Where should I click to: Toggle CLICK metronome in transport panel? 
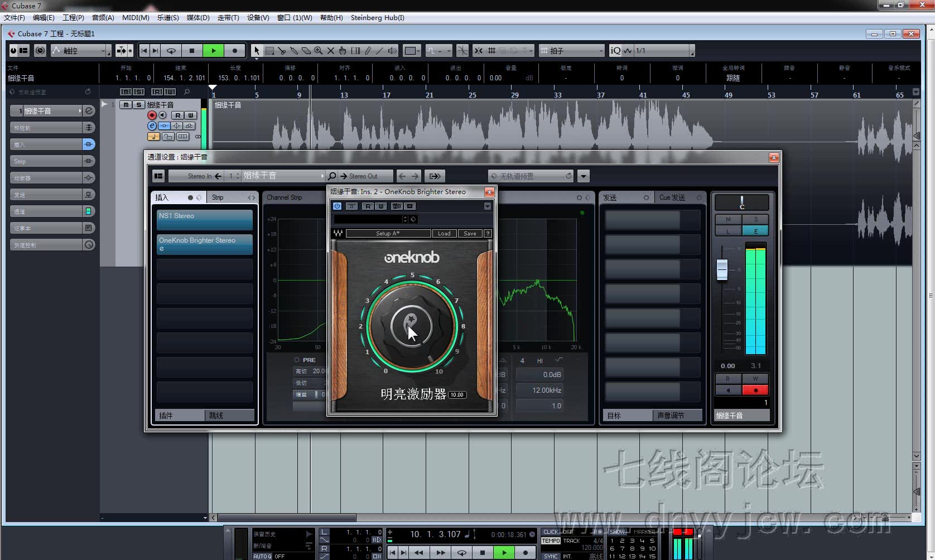(551, 532)
